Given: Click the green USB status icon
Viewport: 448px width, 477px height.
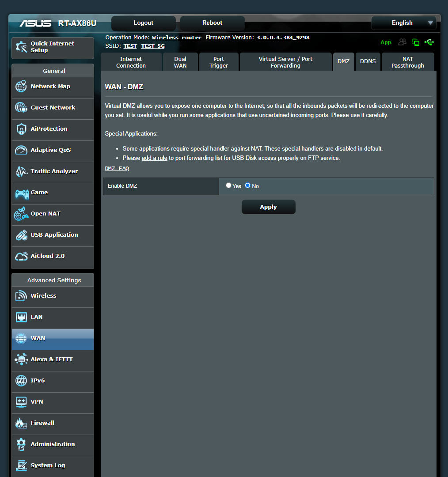Looking at the screenshot, I should 429,42.
